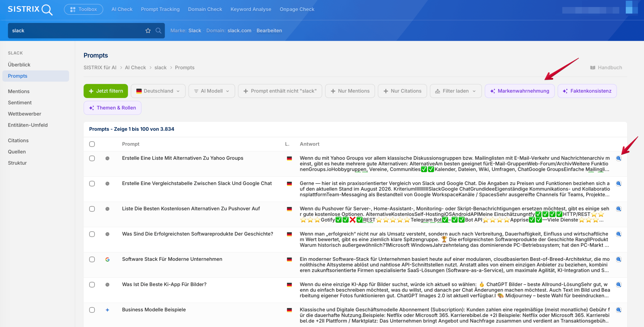Image resolution: width=644 pixels, height=327 pixels.
Task: Go to Überblick in sidebar
Action: tap(19, 64)
